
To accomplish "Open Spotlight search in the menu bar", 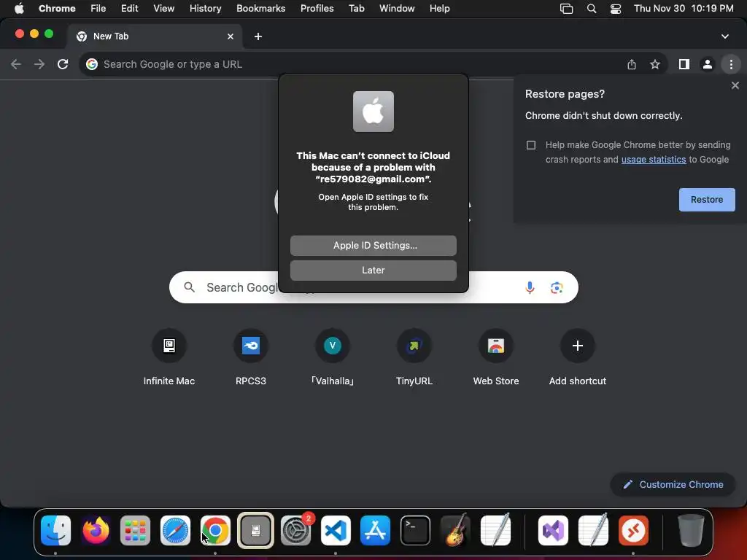I will coord(591,9).
